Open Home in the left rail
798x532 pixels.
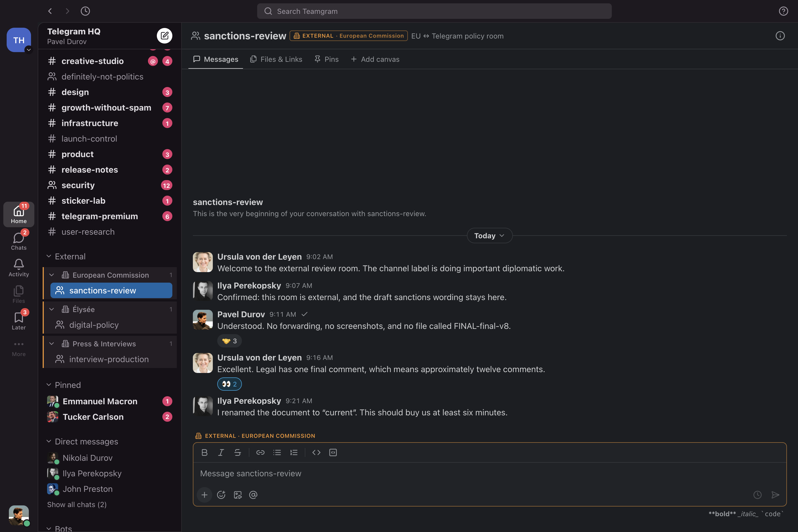click(19, 214)
